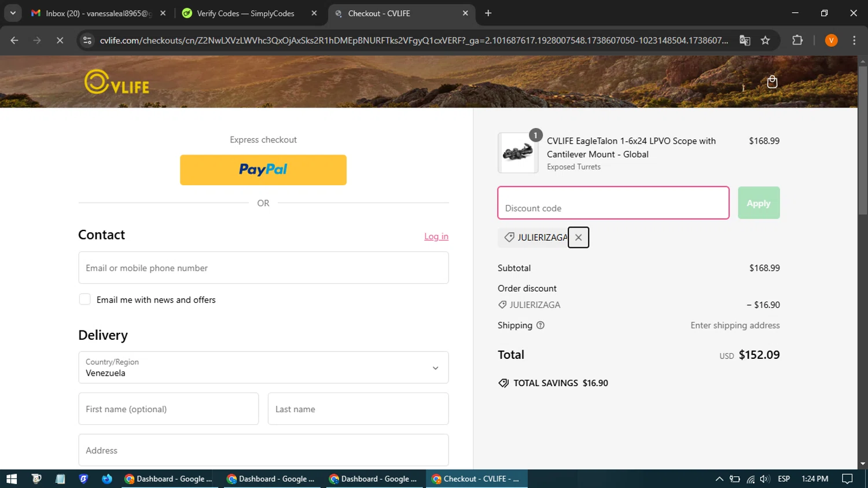
Task: Open the volume control in system tray
Action: click(x=765, y=479)
